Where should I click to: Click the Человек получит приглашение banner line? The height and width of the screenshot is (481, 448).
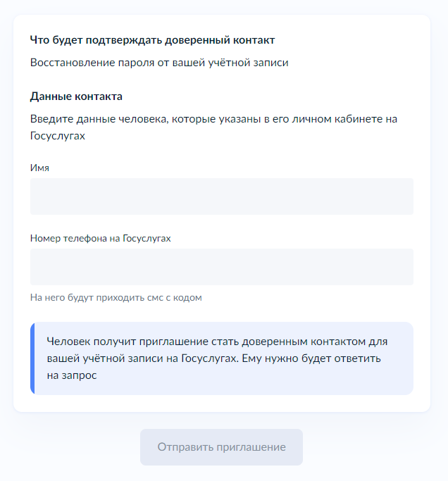coord(217,342)
